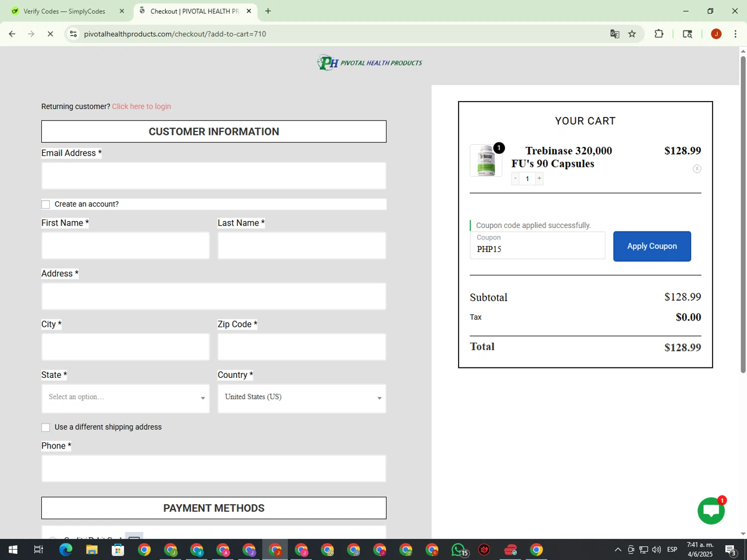Open the side panel search icon in toolbar
Screen dimensions: 747x560
687,34
